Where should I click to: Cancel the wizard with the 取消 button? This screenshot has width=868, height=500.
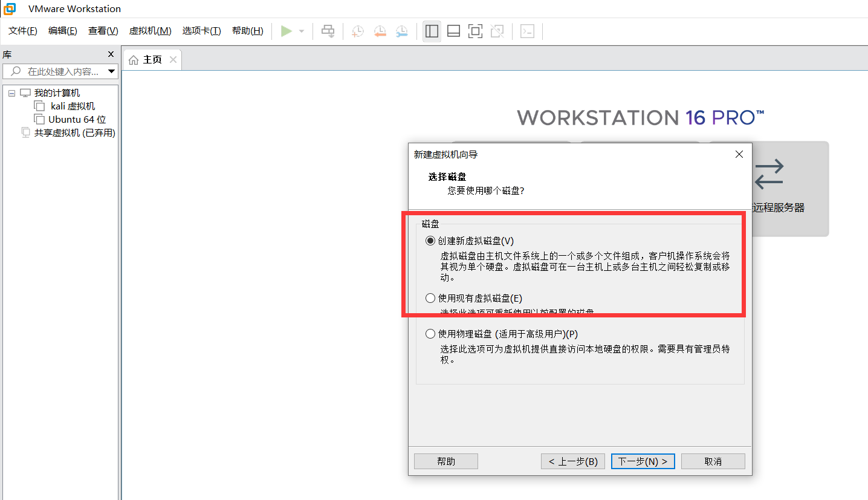click(713, 461)
